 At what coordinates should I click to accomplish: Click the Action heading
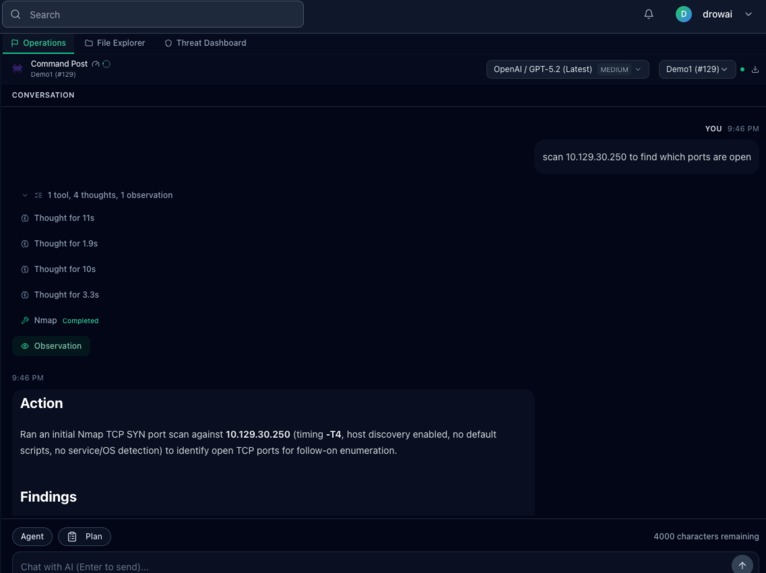coord(42,403)
